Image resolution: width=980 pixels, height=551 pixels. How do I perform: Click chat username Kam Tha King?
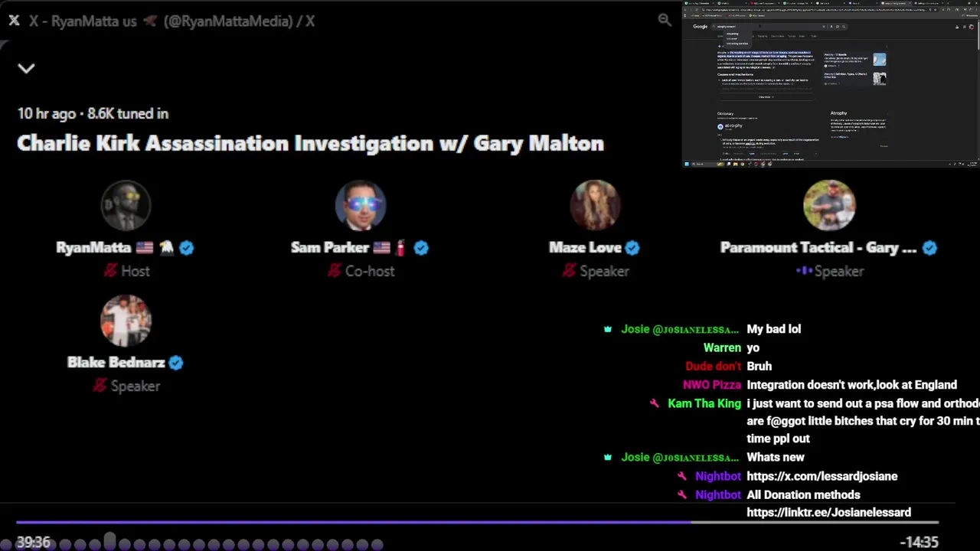click(x=704, y=404)
